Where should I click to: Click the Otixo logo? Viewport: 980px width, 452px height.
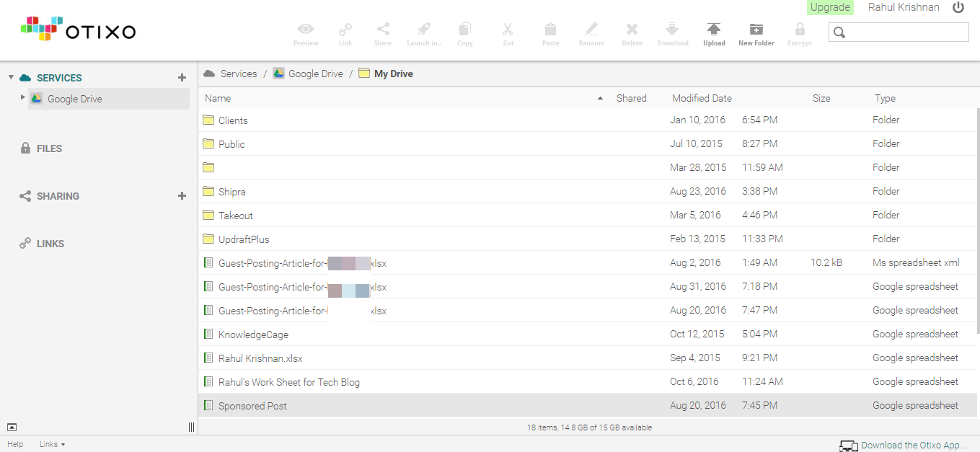pyautogui.click(x=78, y=30)
